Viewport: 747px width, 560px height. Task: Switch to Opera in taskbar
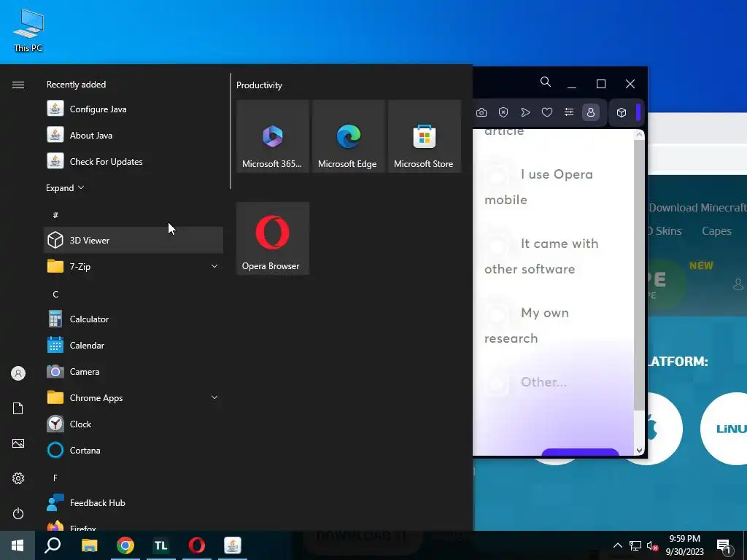click(197, 545)
